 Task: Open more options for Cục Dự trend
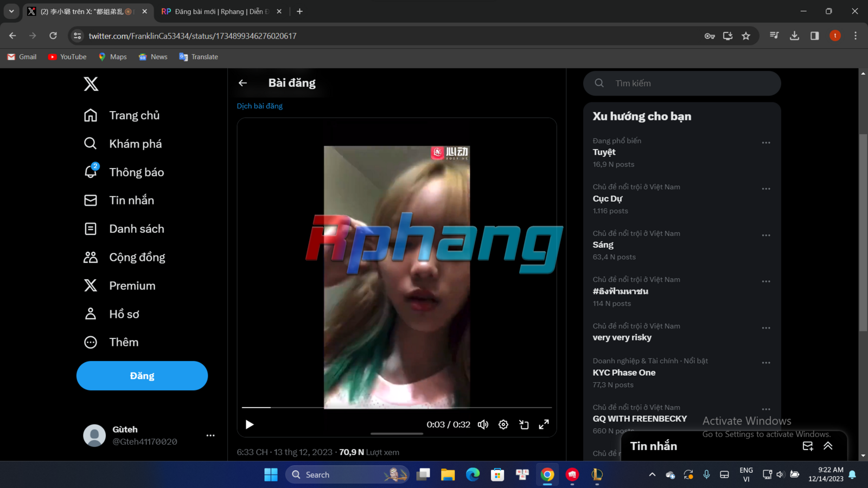coord(766,189)
